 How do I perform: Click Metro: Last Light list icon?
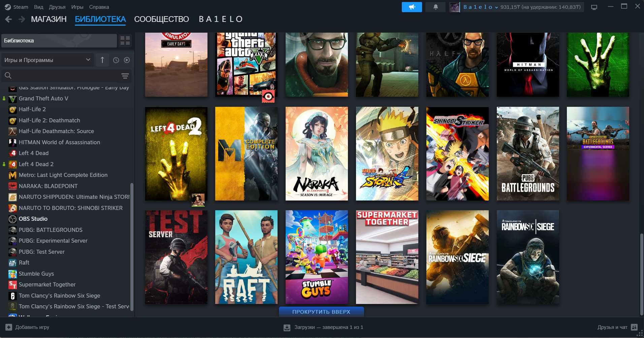pyautogui.click(x=12, y=175)
